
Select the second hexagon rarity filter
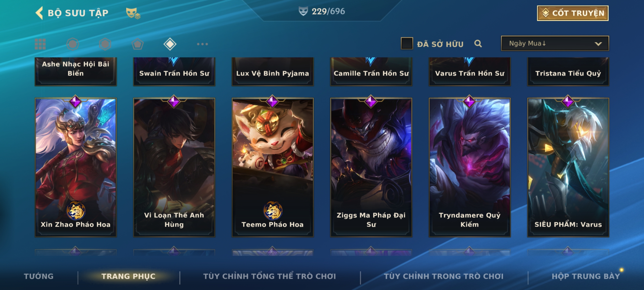tap(105, 44)
